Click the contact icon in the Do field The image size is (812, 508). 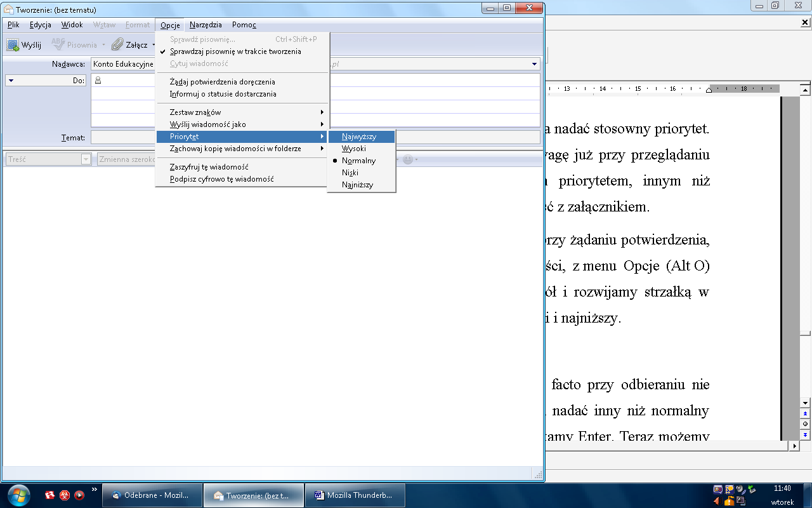click(x=98, y=81)
